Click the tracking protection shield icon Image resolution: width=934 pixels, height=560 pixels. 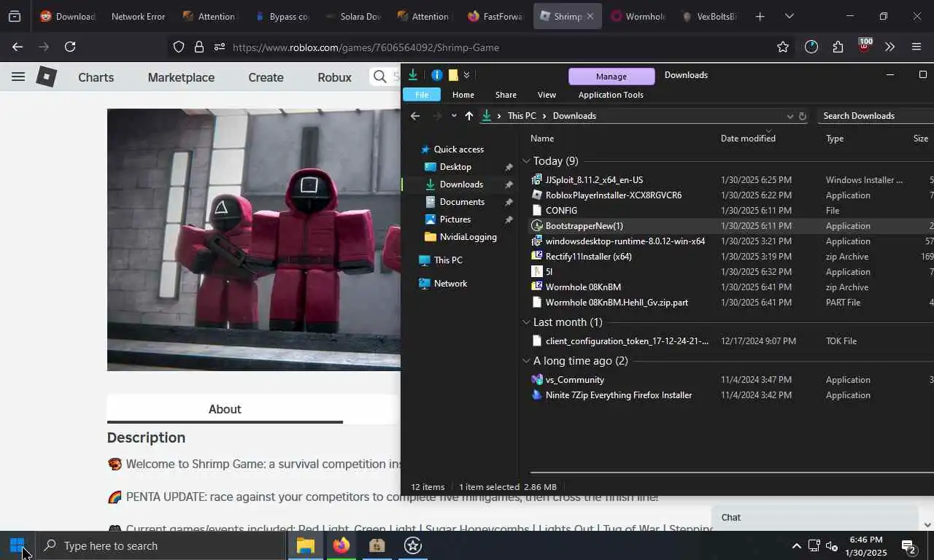coord(179,47)
